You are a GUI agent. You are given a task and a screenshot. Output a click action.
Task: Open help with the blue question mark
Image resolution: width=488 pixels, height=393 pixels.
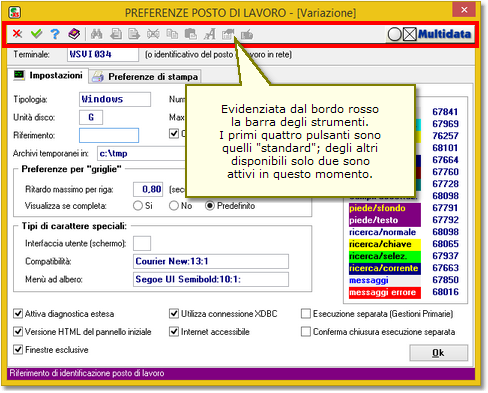[x=55, y=34]
